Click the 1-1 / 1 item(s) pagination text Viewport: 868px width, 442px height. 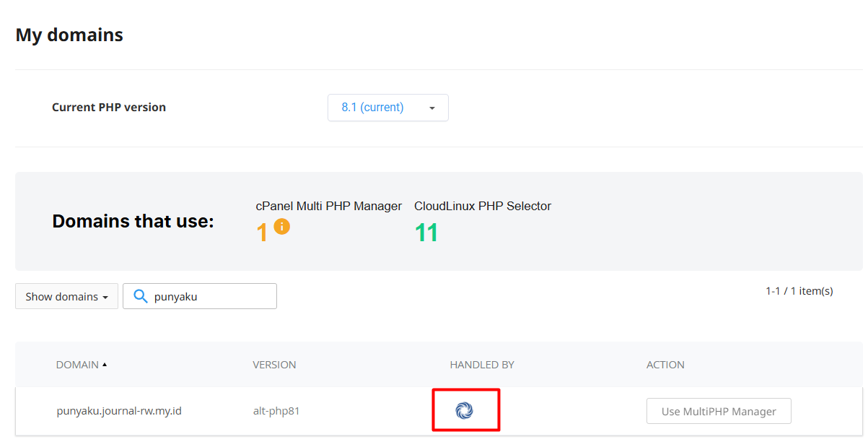pos(799,291)
